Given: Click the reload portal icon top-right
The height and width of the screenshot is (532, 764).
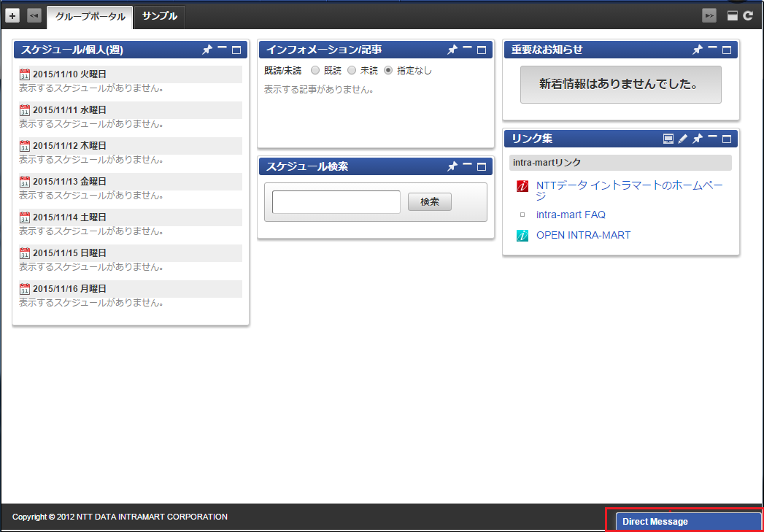Looking at the screenshot, I should pos(748,15).
